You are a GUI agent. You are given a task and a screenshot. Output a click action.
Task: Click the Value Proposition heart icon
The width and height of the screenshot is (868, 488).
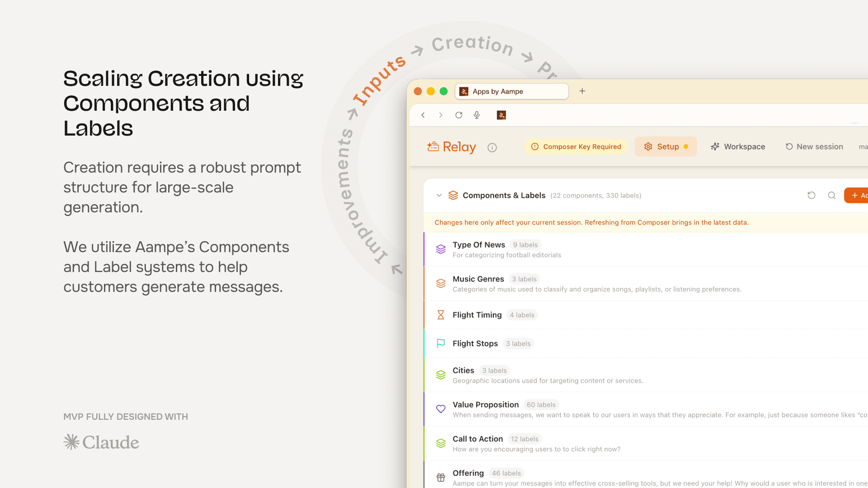[x=441, y=409]
